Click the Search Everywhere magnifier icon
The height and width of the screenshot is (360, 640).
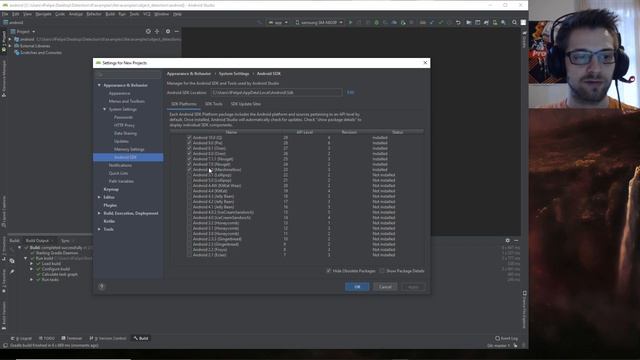tap(514, 22)
